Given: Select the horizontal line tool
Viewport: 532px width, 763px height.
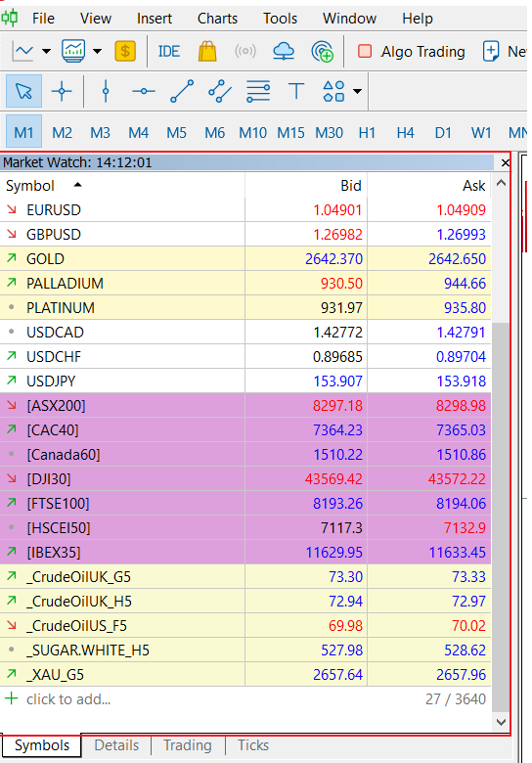Looking at the screenshot, I should pyautogui.click(x=144, y=91).
